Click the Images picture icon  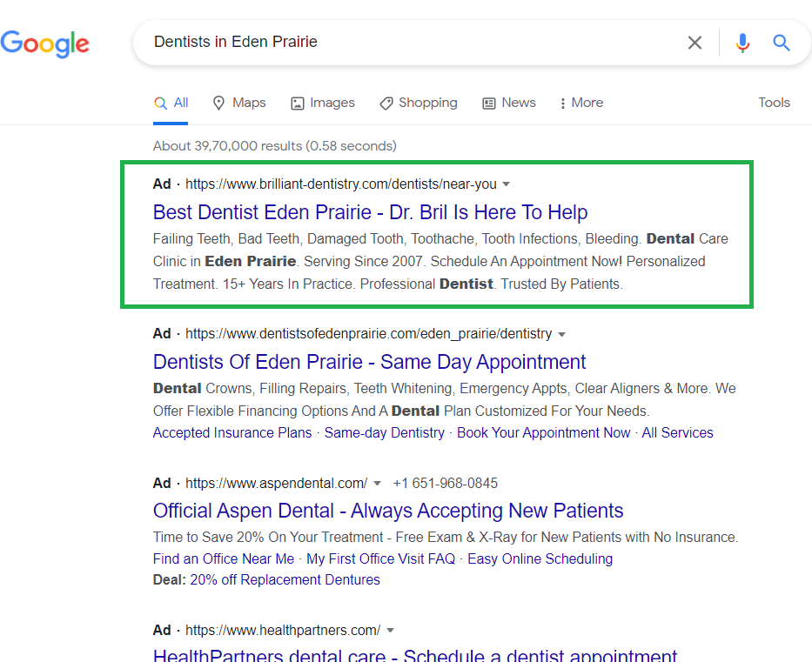[298, 104]
